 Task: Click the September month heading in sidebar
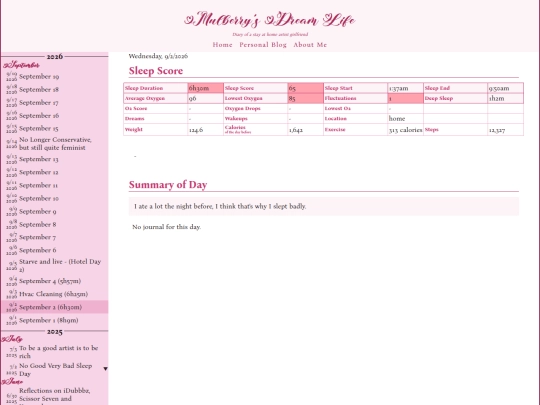click(x=21, y=65)
